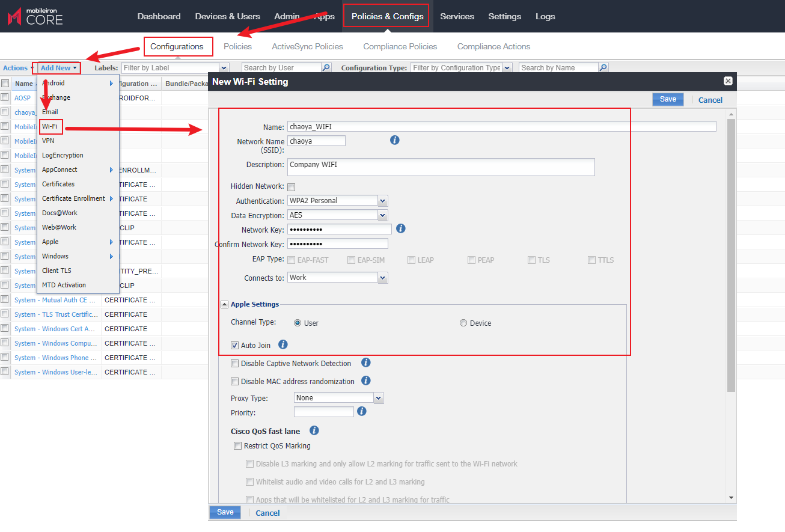
Task: Select the Device channel type radio button
Action: (x=463, y=323)
